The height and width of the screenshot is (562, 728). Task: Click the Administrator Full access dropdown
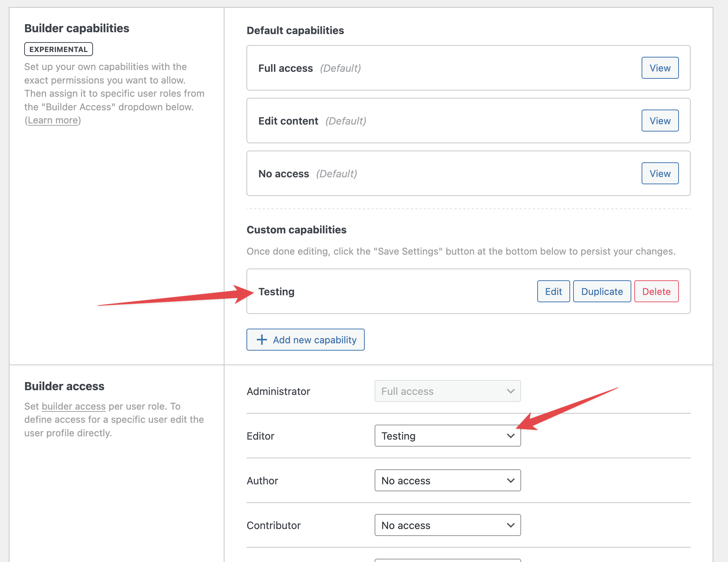(447, 391)
